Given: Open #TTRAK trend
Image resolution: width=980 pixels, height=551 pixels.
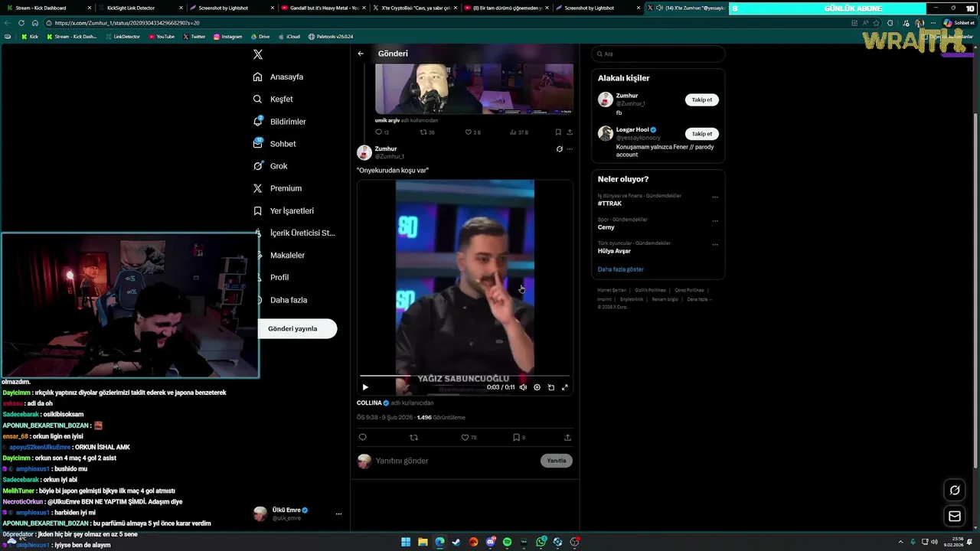Looking at the screenshot, I should (609, 204).
